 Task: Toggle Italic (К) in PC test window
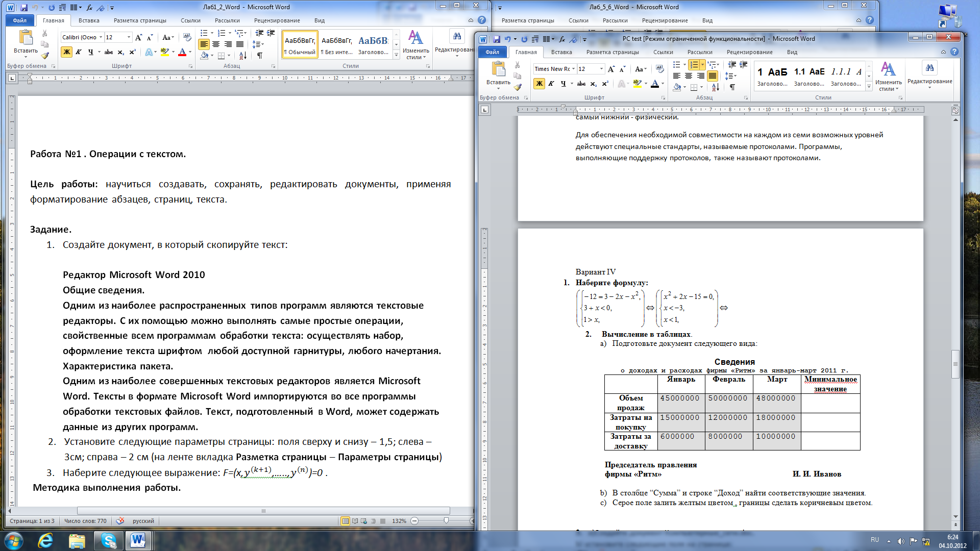click(x=551, y=84)
